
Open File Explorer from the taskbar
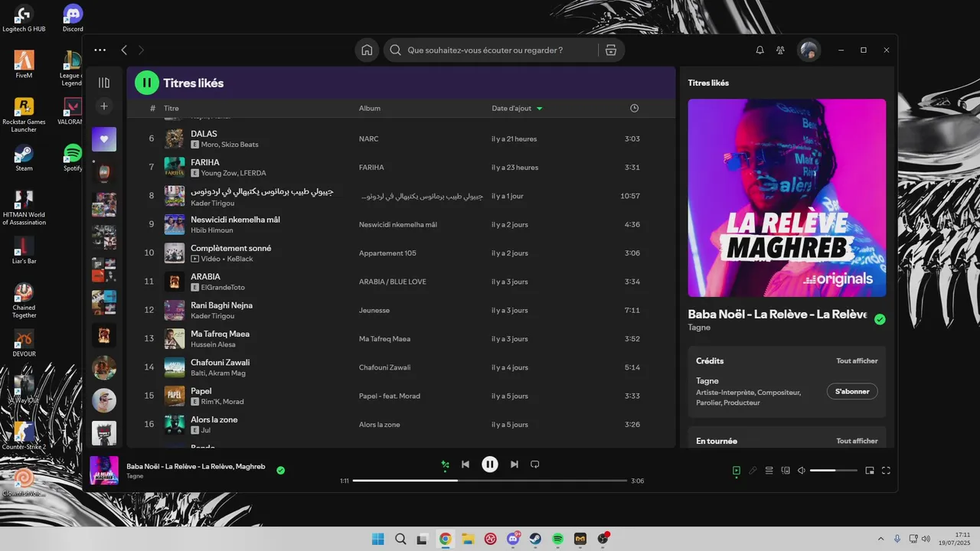468,539
